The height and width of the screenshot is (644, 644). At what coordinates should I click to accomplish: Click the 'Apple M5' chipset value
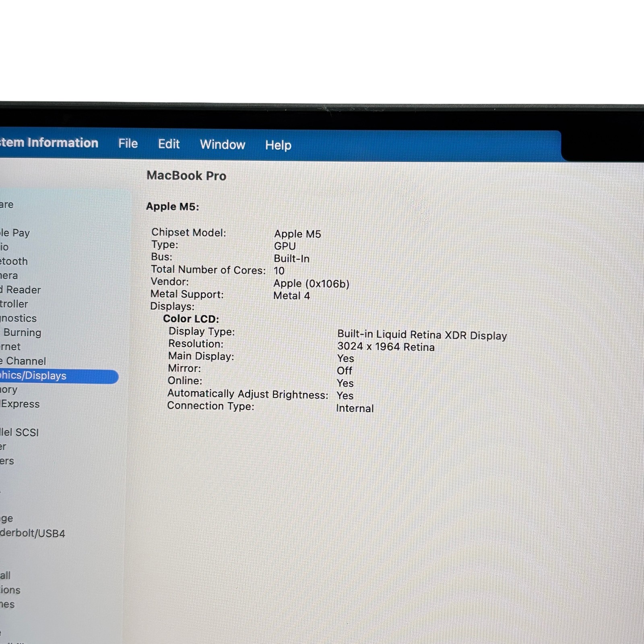tap(297, 234)
